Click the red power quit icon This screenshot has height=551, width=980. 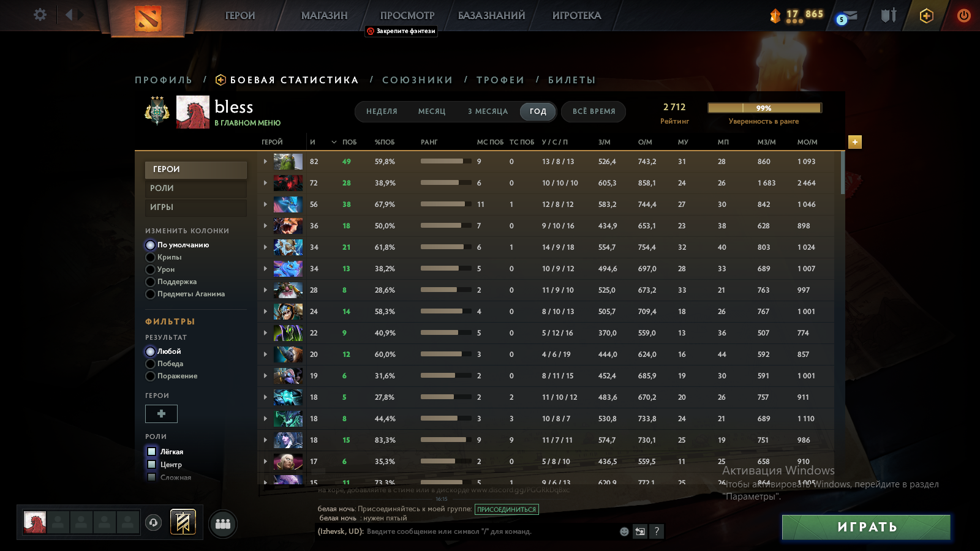pos(963,16)
